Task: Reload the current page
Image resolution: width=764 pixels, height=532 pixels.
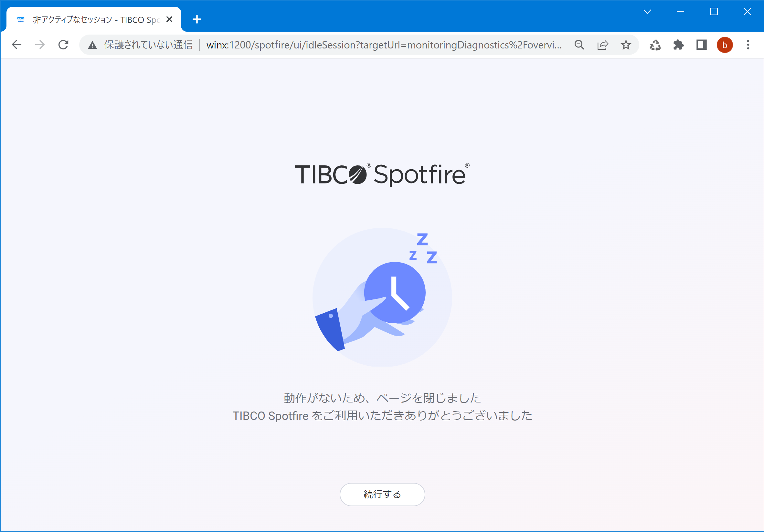Action: 63,45
